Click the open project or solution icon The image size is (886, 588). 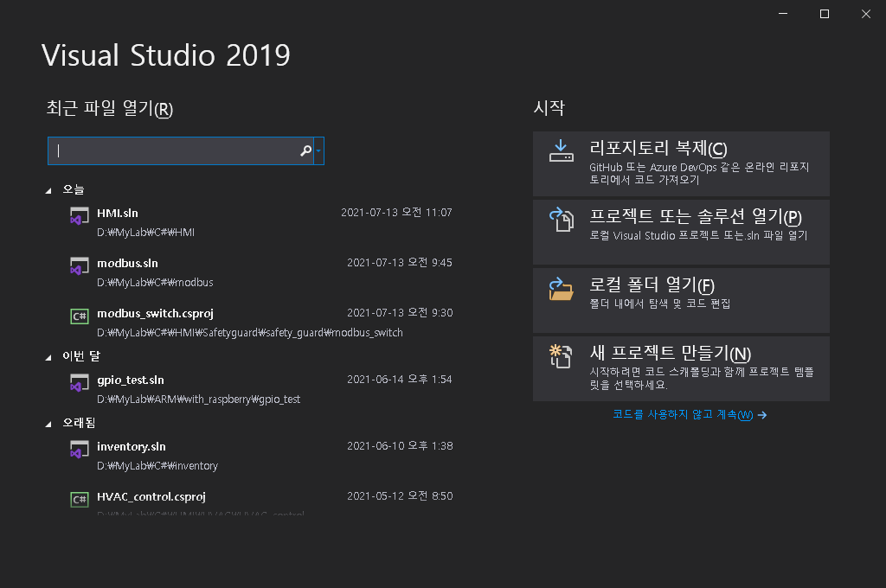561,219
